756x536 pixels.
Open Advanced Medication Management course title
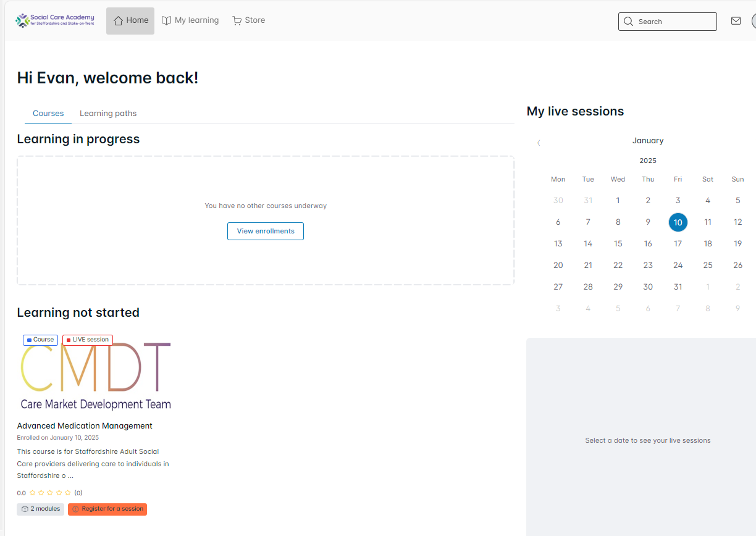85,425
